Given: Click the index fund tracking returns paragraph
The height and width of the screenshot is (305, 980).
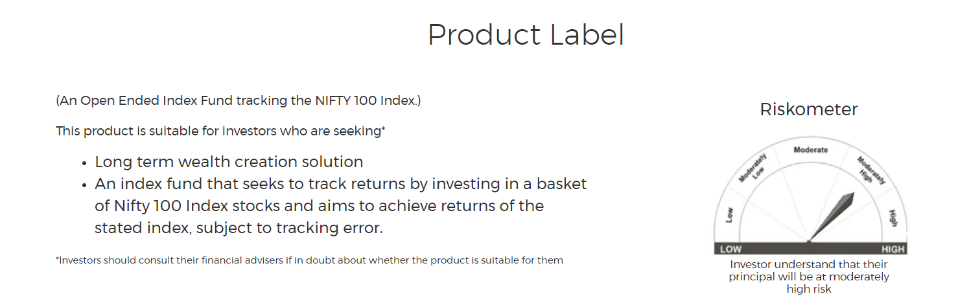Looking at the screenshot, I should pos(340,206).
